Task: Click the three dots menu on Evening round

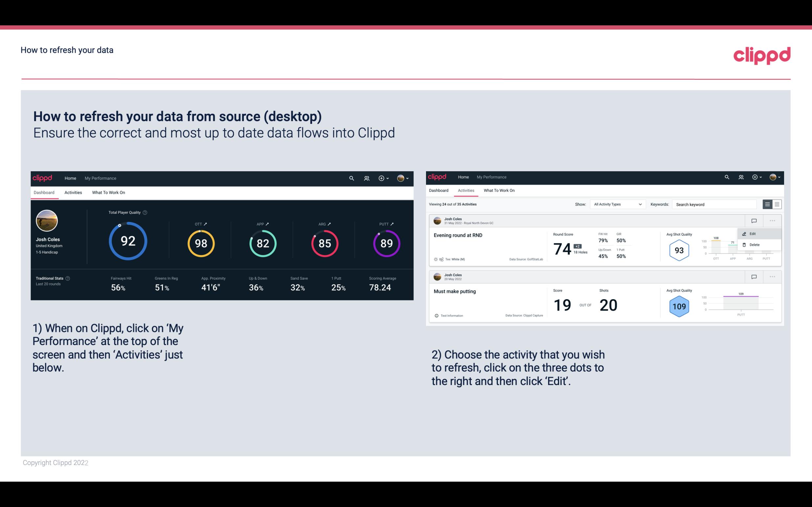Action: tap(771, 220)
